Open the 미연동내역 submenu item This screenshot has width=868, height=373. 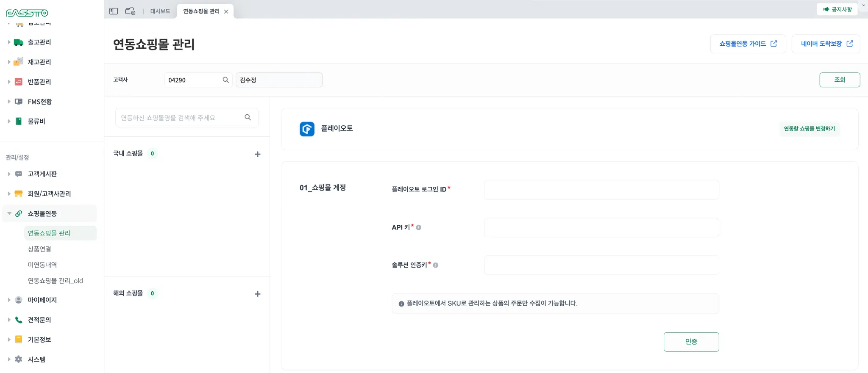[x=42, y=265]
